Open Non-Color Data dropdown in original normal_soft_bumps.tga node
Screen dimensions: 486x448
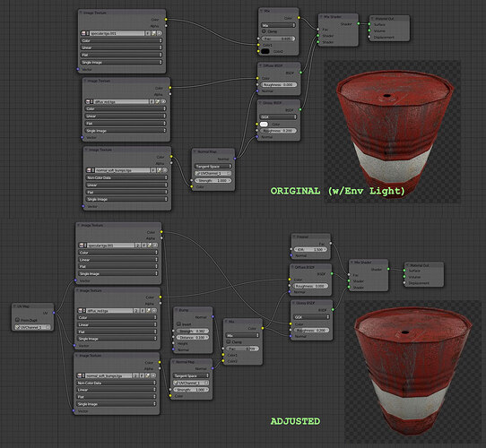point(126,177)
